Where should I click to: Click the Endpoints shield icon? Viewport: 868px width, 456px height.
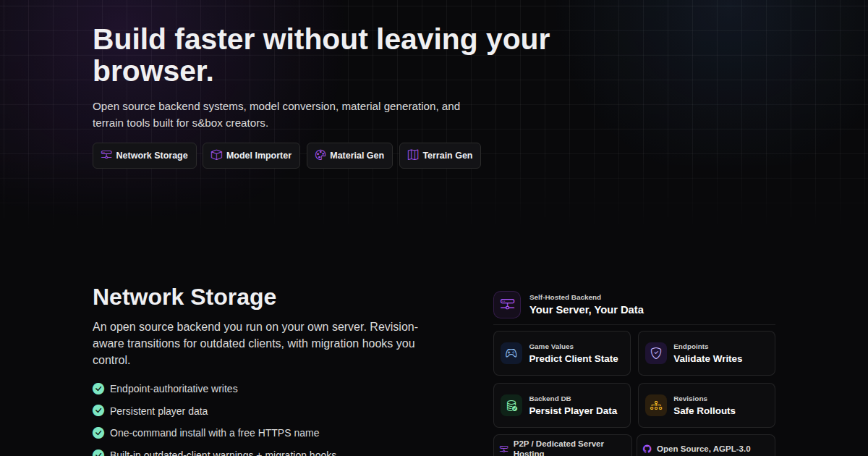tap(656, 353)
